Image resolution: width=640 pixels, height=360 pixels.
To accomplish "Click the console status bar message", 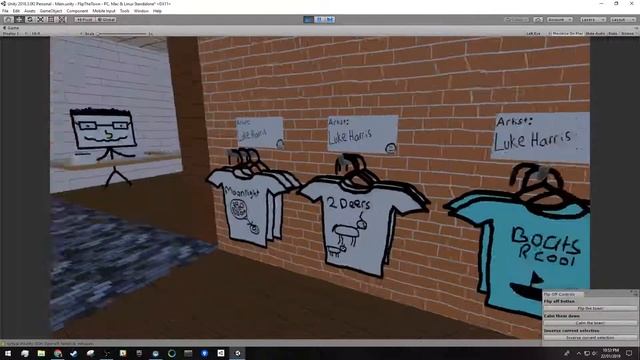I will [49, 344].
